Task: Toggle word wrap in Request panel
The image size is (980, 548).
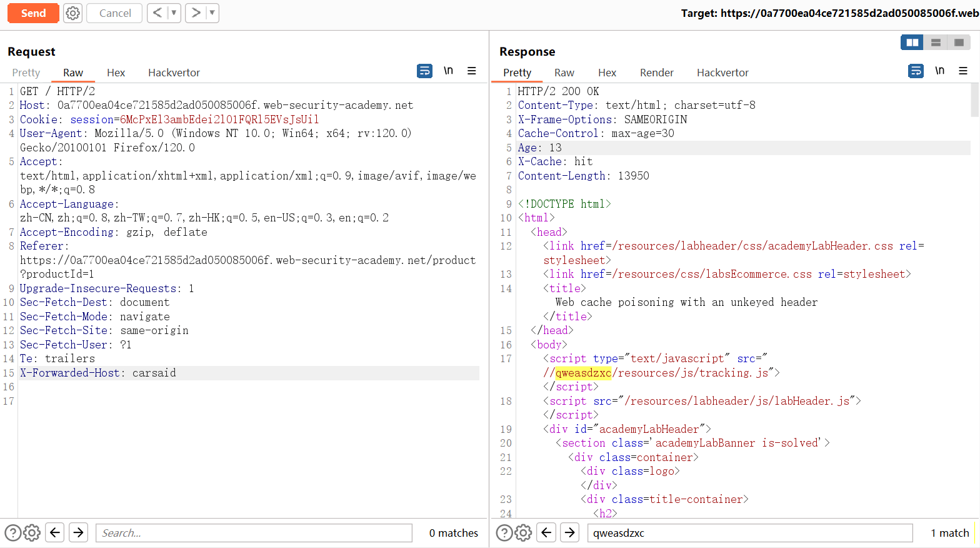Action: [424, 71]
